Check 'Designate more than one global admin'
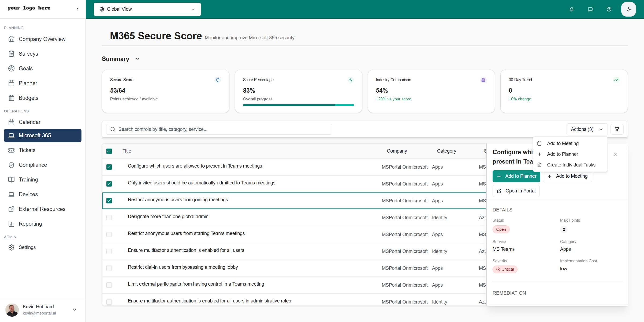Screen dimensions: 644x322 pos(109,218)
